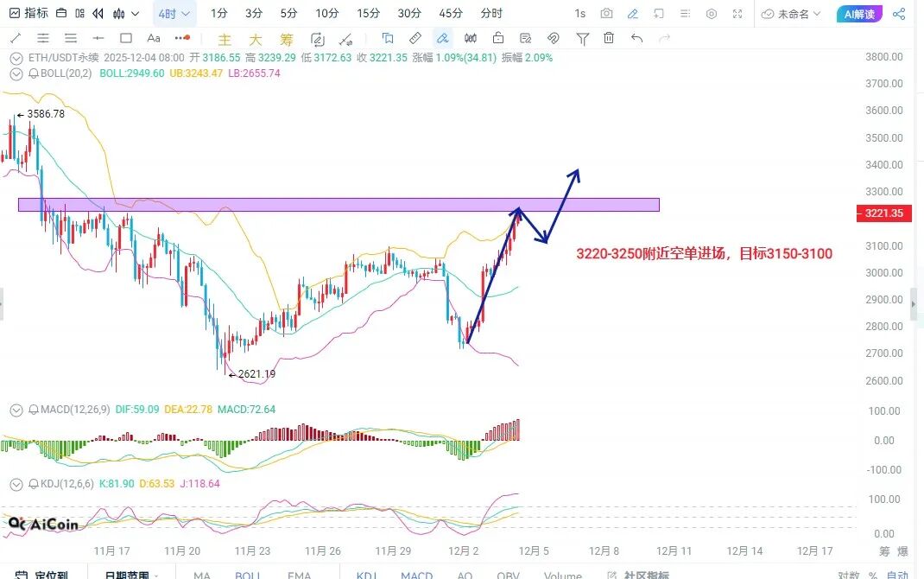Toggle the drawing pencil icon in the top bar
Image resolution: width=924 pixels, height=579 pixels.
tap(633, 14)
